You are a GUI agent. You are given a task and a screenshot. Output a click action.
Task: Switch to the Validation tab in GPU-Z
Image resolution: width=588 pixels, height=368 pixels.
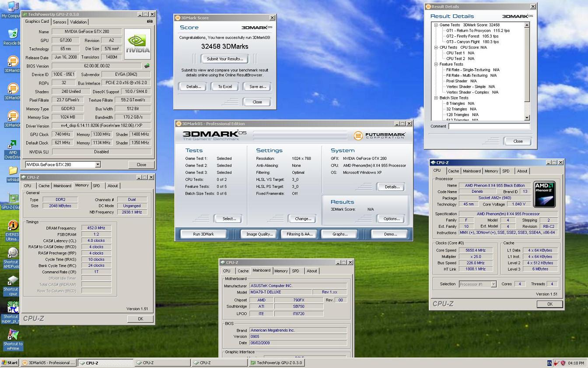tap(78, 22)
